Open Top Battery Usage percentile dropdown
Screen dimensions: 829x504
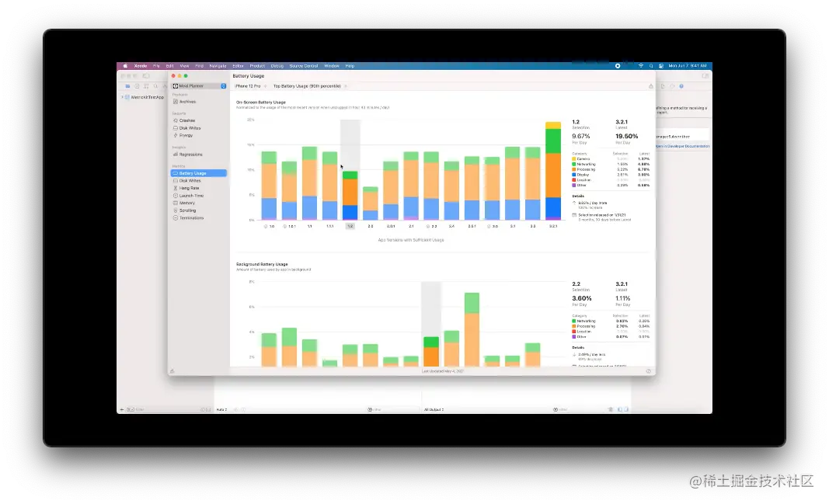click(309, 86)
